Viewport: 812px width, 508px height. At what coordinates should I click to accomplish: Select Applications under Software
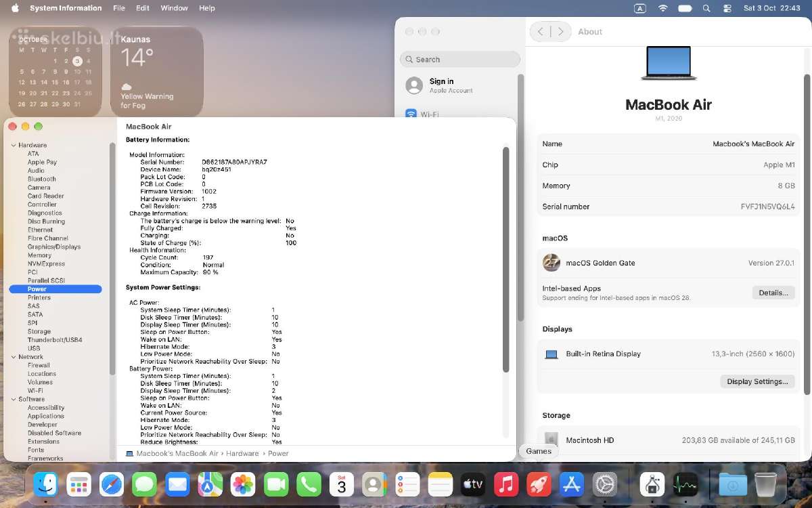pyautogui.click(x=46, y=416)
